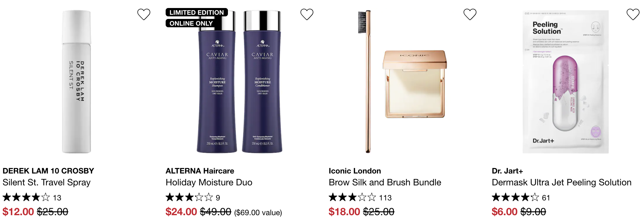Open Derek Lam Silent St. spray image
This screenshot has height=220, width=644.
pyautogui.click(x=76, y=82)
